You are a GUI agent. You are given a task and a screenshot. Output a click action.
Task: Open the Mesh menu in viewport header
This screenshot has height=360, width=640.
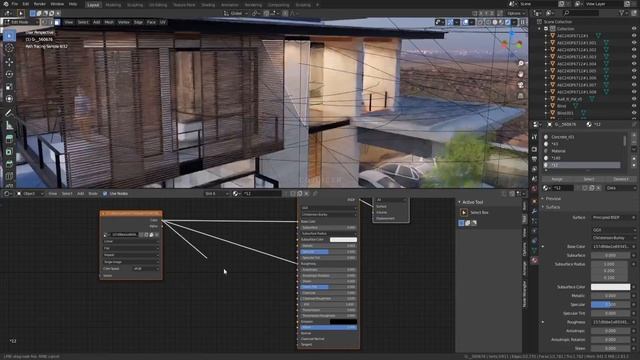(x=109, y=22)
